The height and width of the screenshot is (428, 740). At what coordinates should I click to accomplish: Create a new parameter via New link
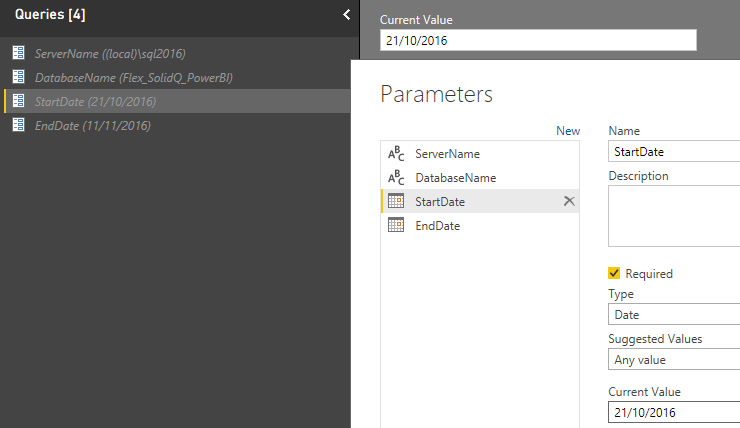click(x=568, y=131)
